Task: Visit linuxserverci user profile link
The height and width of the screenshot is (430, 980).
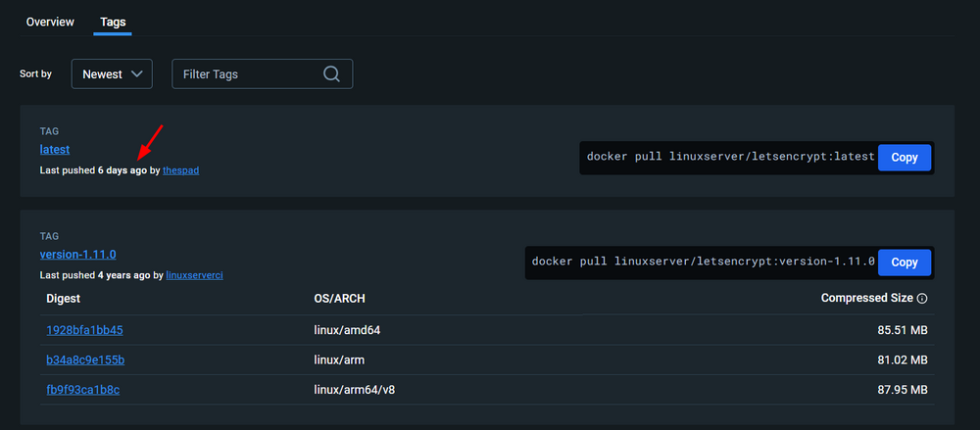Action: [x=194, y=275]
